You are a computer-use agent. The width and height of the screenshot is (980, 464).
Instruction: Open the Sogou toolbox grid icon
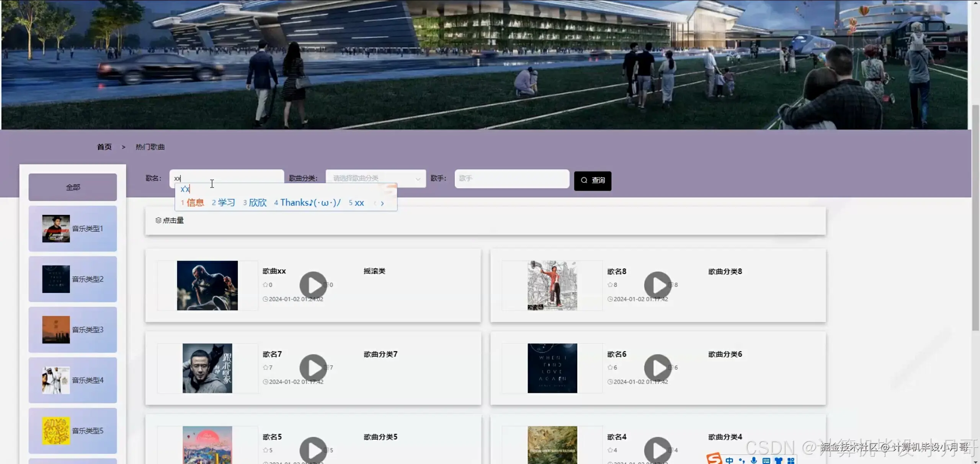[x=791, y=461]
